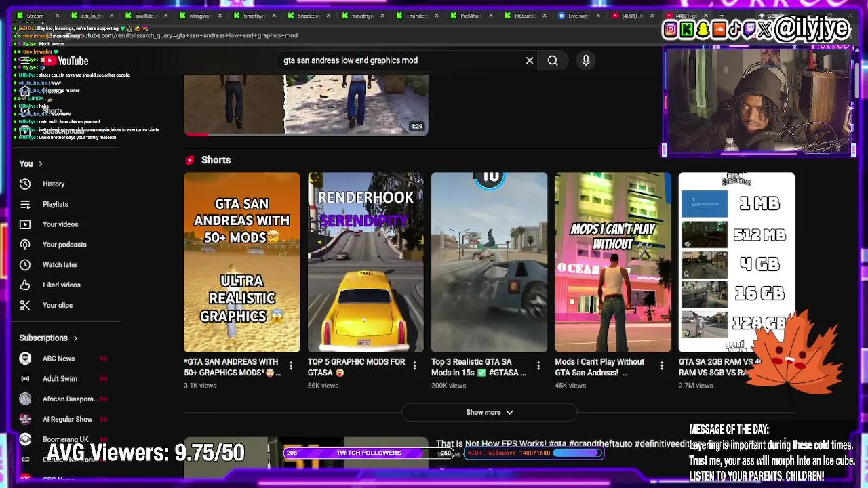Open the ABC News channel avatar
The width and height of the screenshot is (868, 488).
25,359
